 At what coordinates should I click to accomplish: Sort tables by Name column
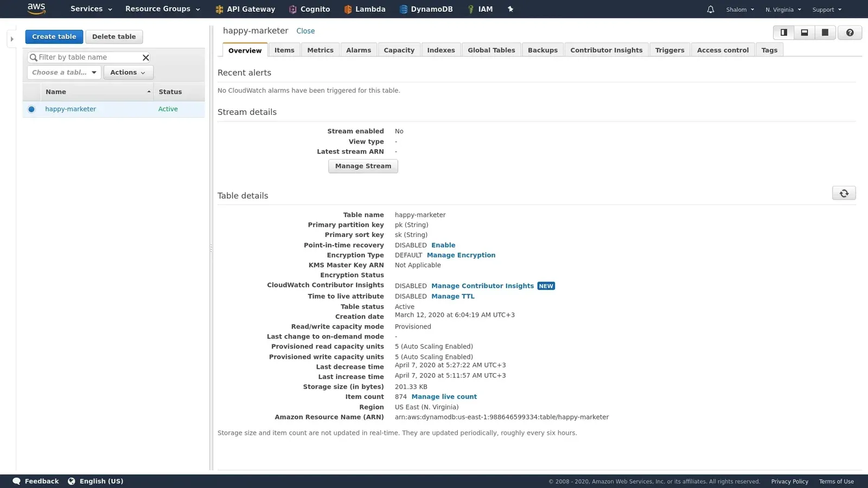click(97, 92)
